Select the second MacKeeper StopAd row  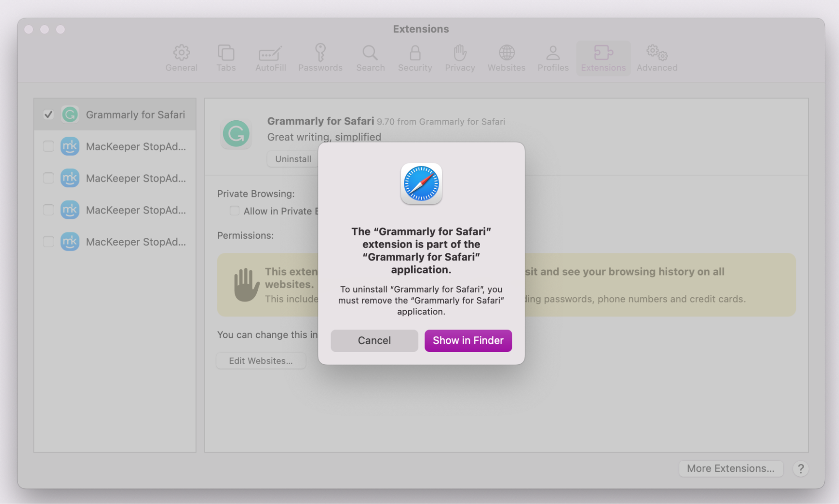coord(115,178)
